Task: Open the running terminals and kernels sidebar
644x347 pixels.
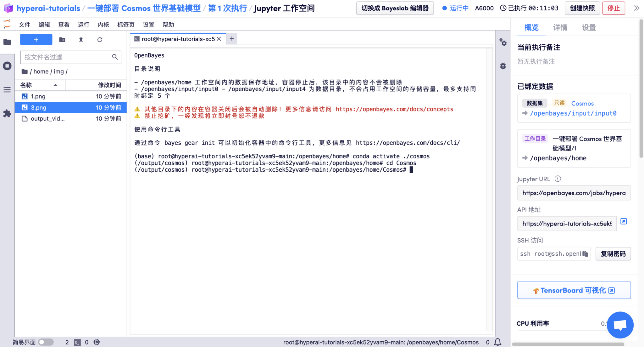Action: click(x=7, y=66)
